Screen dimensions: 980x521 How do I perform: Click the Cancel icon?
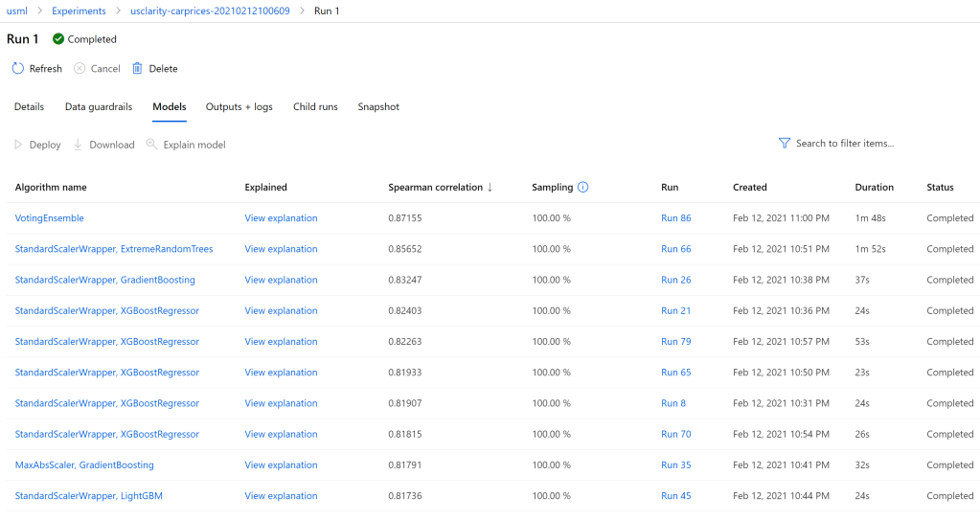[80, 69]
